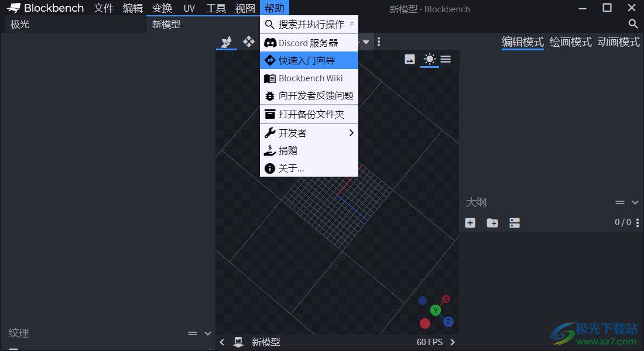The height and width of the screenshot is (351, 644).
Task: Click the Z axis gizmo ball
Action: pos(448,322)
